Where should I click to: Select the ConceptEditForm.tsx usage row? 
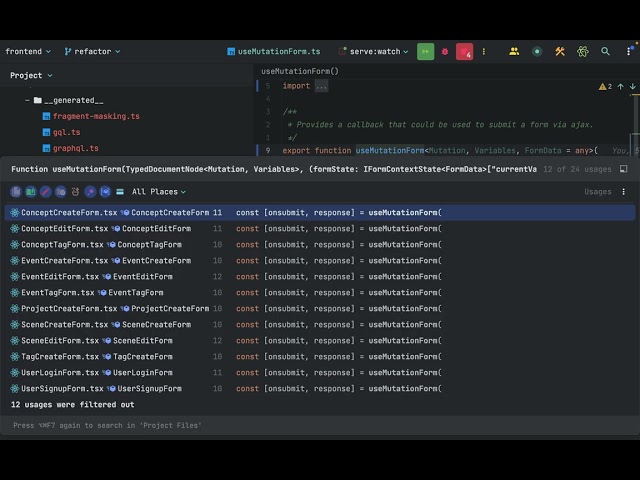320,229
